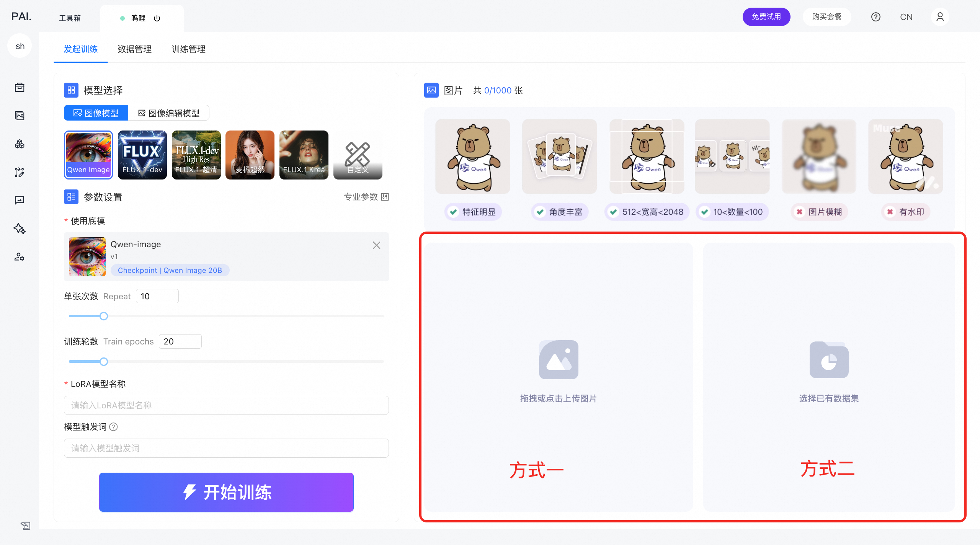
Task: Open the image gallery sidebar icon
Action: (x=20, y=116)
